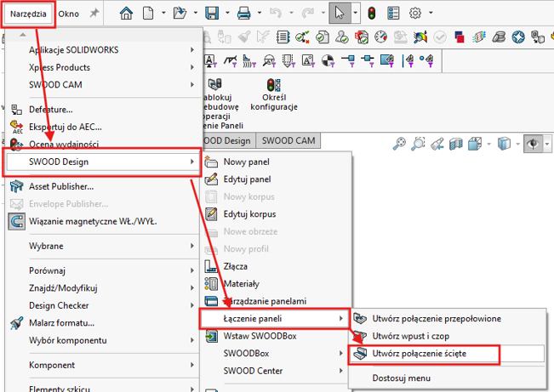This screenshot has height=392, width=554.
Task: Open the Narzędzia menu
Action: pyautogui.click(x=28, y=14)
